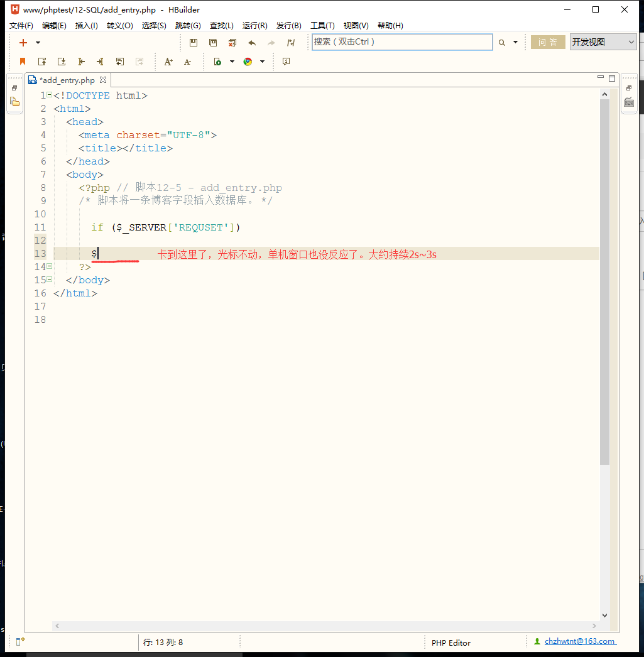Click the Save icon in the toolbar
644x657 pixels.
pyautogui.click(x=194, y=43)
